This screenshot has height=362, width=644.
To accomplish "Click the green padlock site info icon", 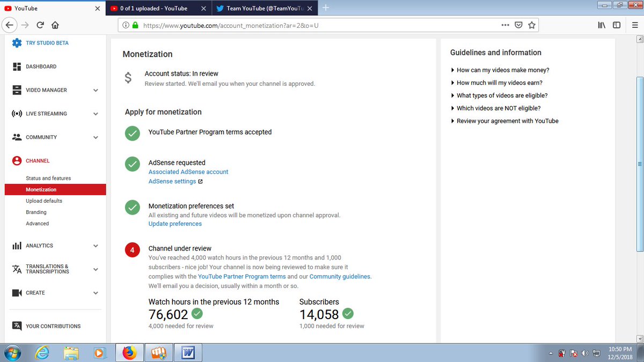I will click(x=135, y=25).
